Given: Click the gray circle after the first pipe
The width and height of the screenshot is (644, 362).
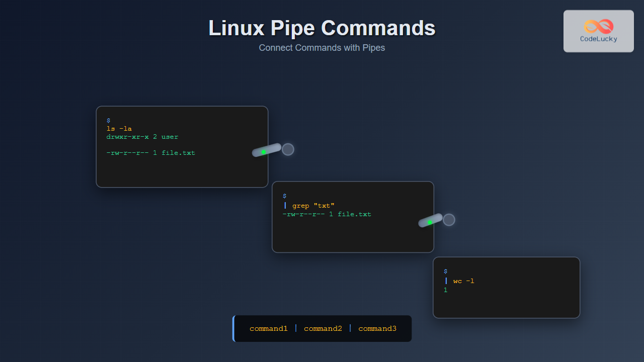Looking at the screenshot, I should (x=288, y=149).
